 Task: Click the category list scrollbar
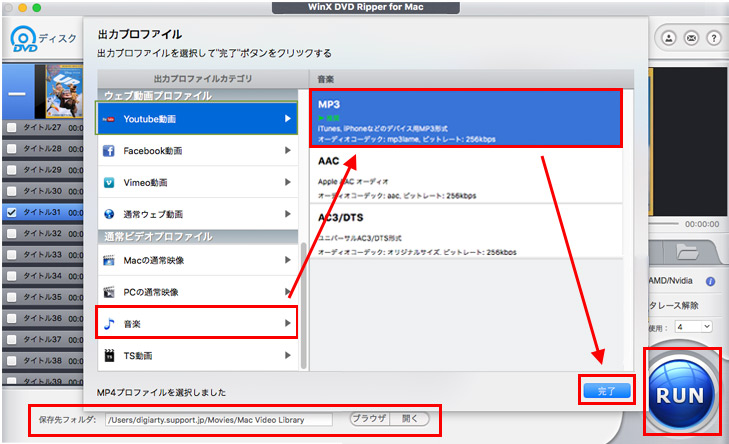click(x=304, y=305)
